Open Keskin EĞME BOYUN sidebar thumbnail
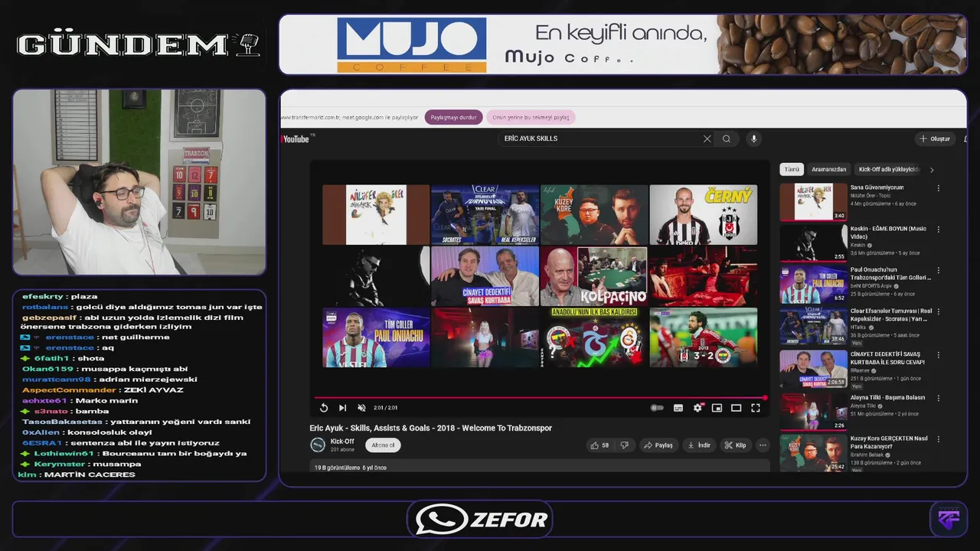This screenshot has height=551, width=980. (x=813, y=243)
